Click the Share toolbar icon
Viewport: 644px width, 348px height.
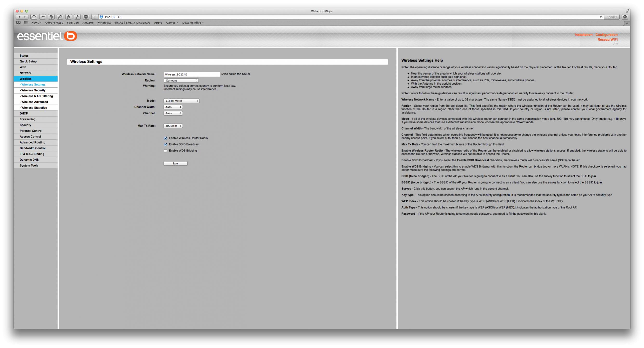pos(42,17)
